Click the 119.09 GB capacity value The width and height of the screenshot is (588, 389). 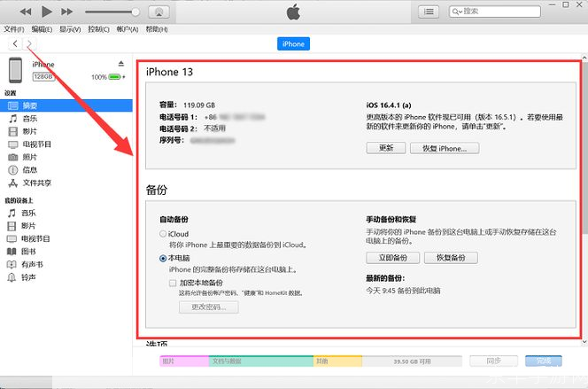pos(199,105)
